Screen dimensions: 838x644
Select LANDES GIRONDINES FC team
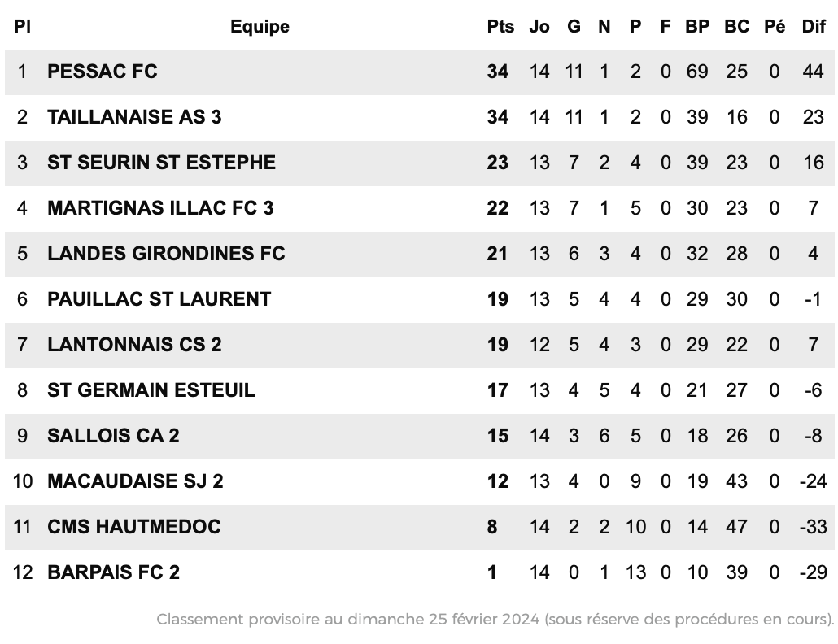pyautogui.click(x=166, y=254)
